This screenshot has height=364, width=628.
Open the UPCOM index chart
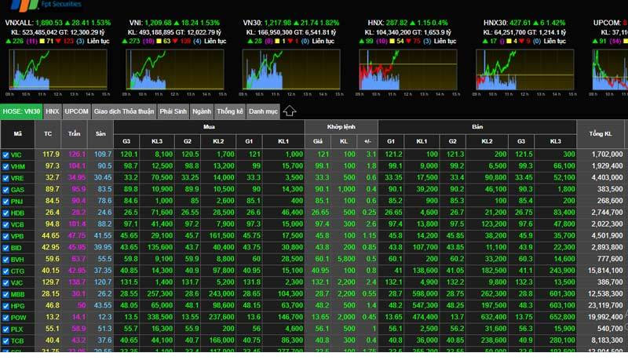tap(610, 70)
